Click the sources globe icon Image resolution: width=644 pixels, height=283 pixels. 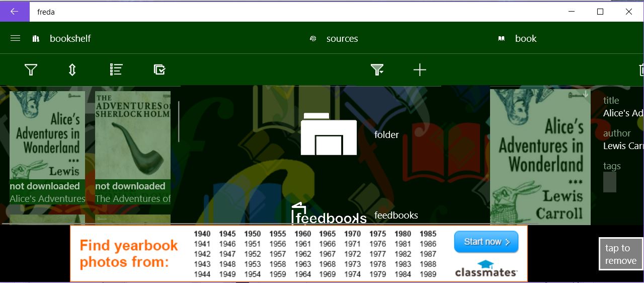313,39
